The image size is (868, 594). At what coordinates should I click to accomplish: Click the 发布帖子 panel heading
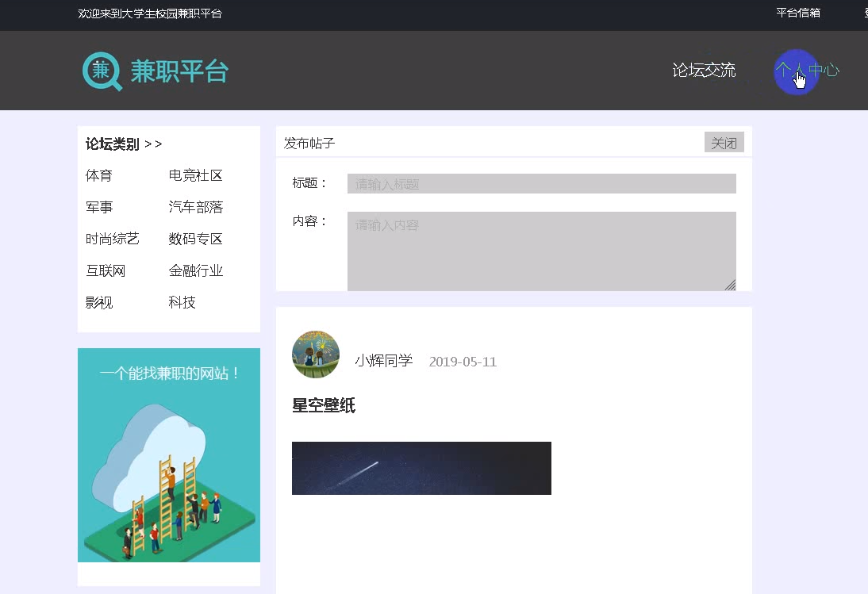309,144
